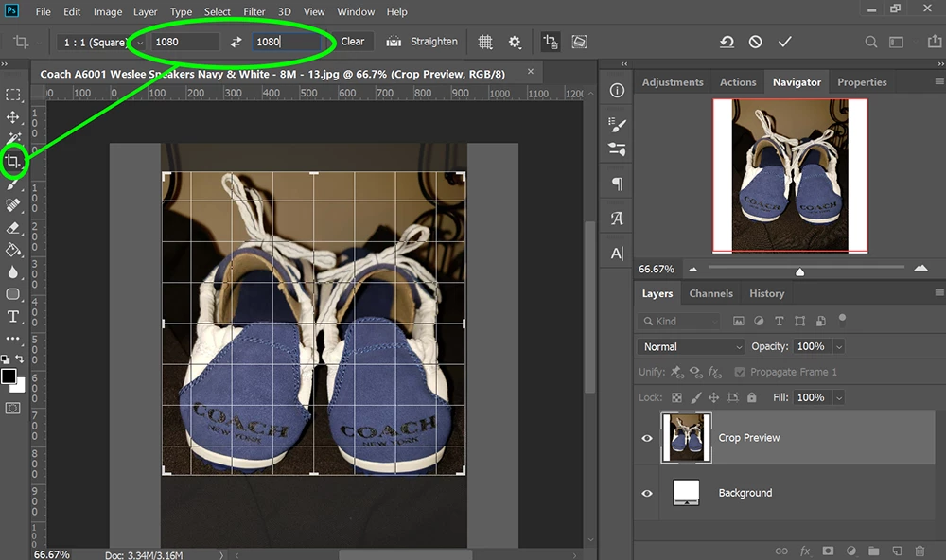Hide the Crop Preview layer

pos(647,438)
